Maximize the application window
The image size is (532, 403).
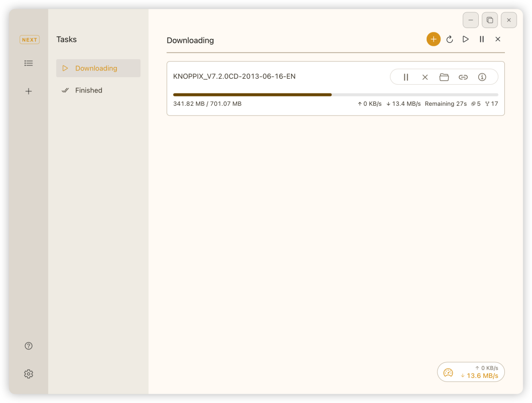tap(490, 20)
